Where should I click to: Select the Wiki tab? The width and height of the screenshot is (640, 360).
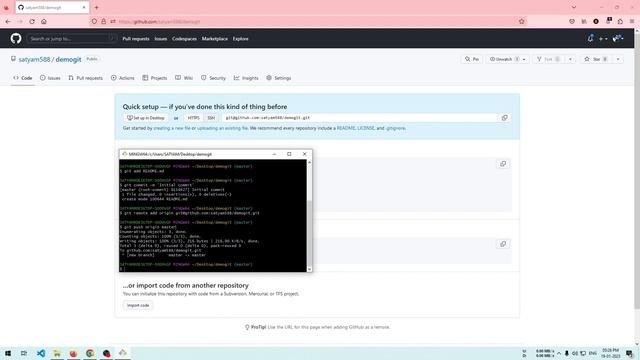pos(184,78)
